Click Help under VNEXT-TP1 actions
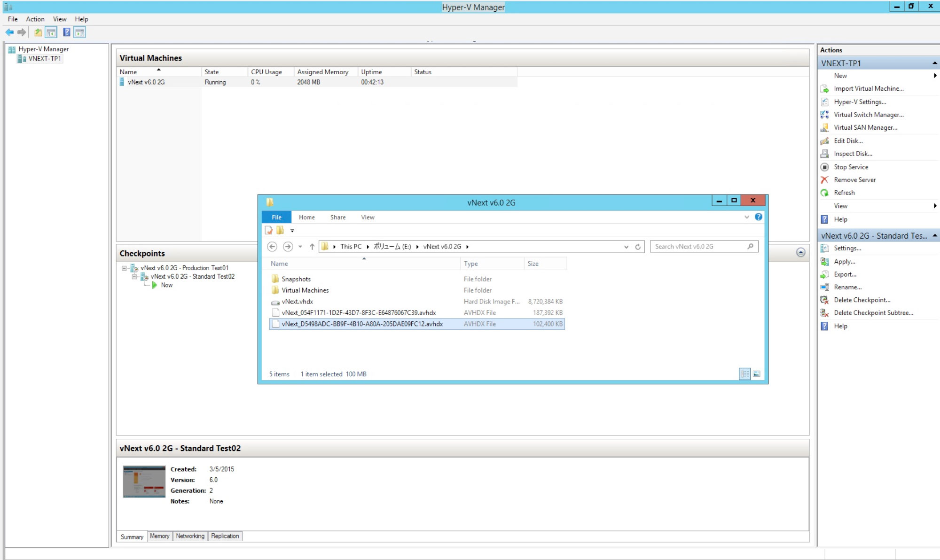Viewport: 940px width, 560px height. (x=840, y=219)
